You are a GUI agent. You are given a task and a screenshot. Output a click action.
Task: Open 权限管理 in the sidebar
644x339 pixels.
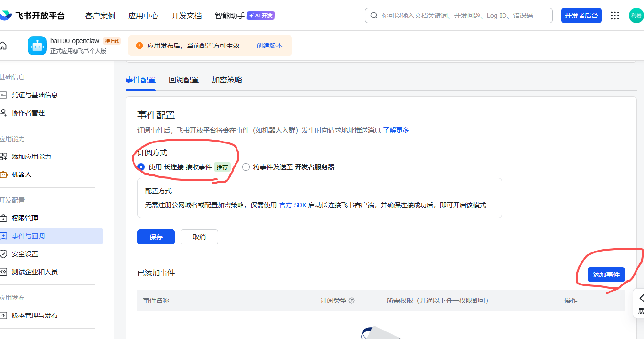(25, 218)
